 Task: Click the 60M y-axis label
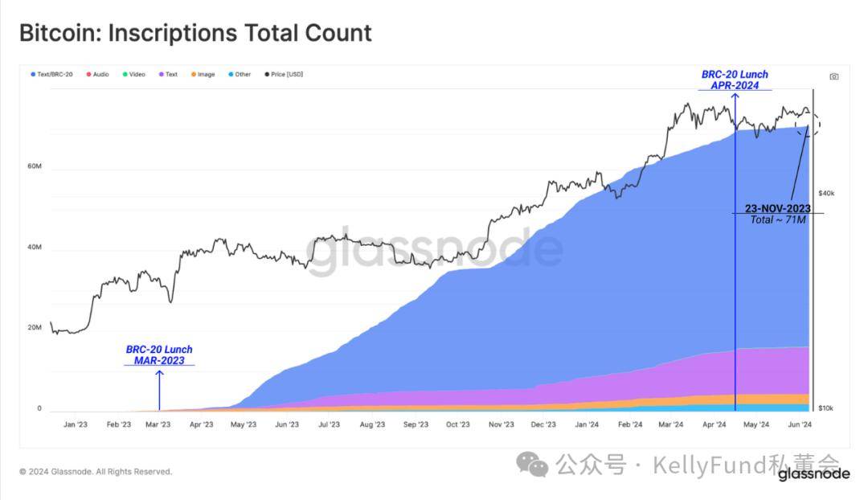[x=35, y=166]
